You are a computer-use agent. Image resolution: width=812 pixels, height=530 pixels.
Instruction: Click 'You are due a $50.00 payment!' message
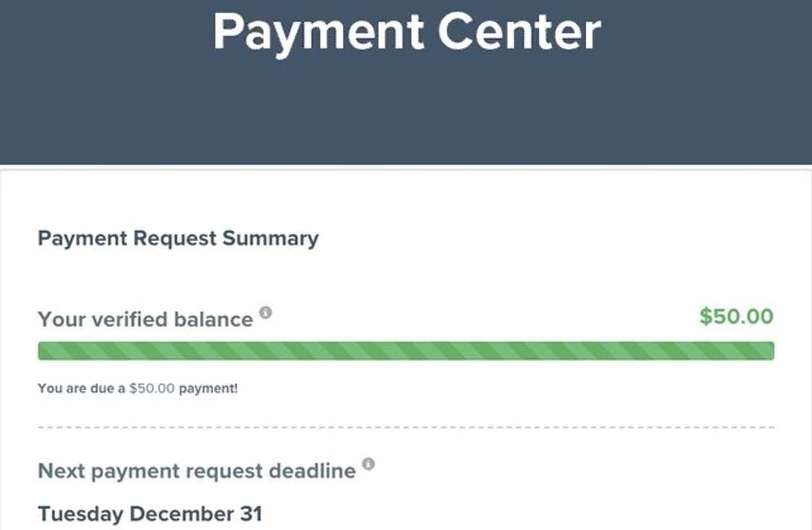coord(137,389)
